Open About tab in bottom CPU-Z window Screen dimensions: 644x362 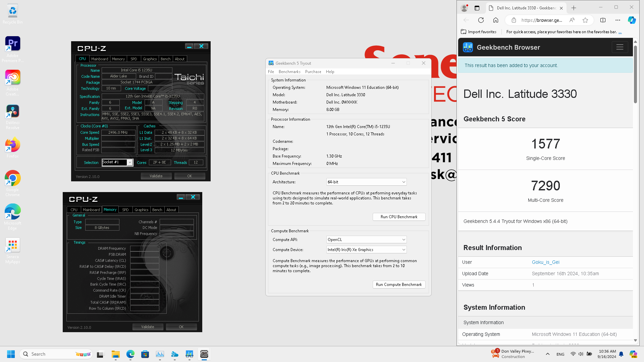(x=171, y=210)
